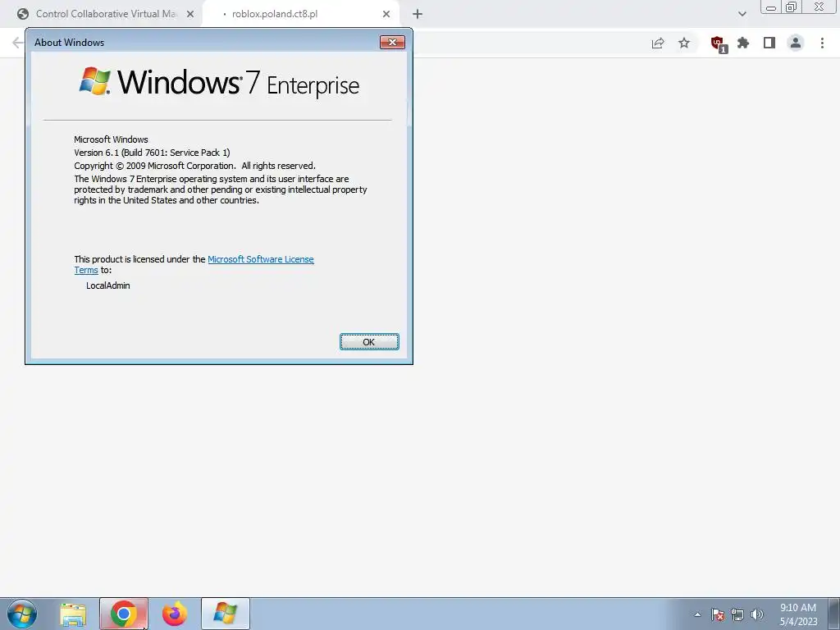Select the LocalAdmin licensee text

(x=108, y=285)
